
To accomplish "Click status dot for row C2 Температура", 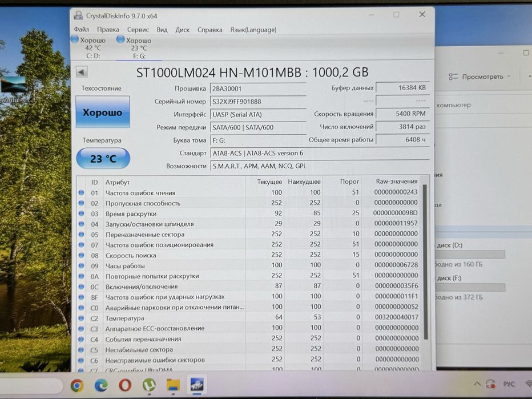I will tap(81, 319).
